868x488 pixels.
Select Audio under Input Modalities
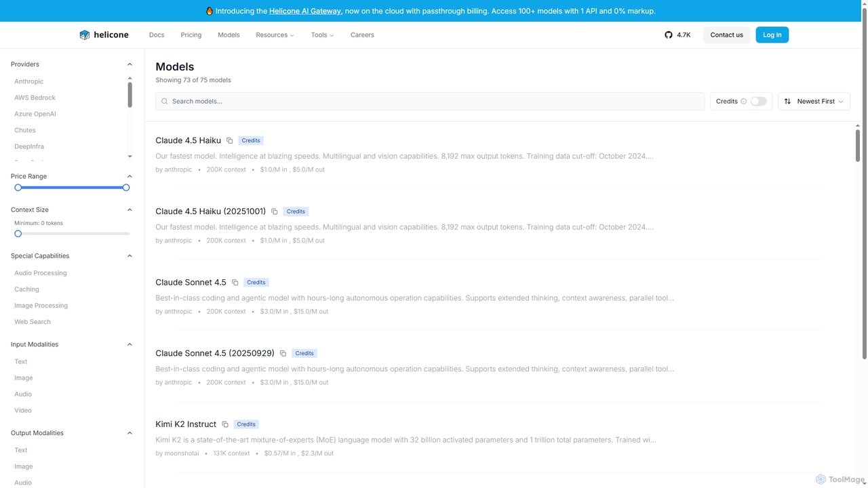click(x=23, y=394)
